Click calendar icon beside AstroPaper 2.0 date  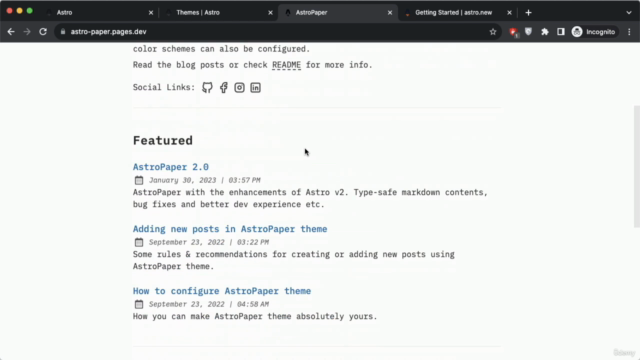139,180
